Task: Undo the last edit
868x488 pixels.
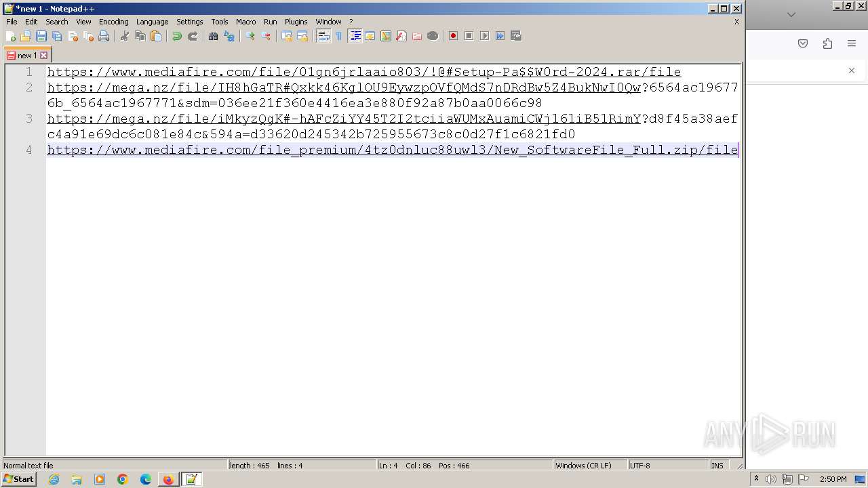Action: tap(177, 36)
